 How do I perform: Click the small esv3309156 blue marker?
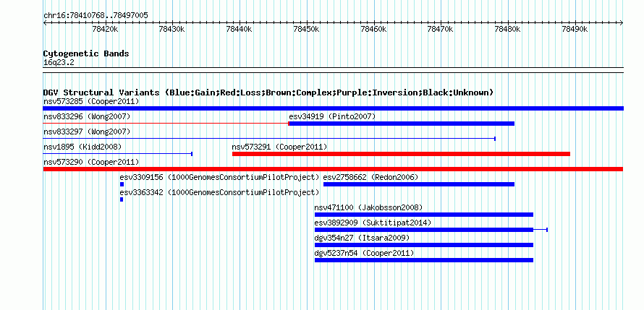coord(122,184)
